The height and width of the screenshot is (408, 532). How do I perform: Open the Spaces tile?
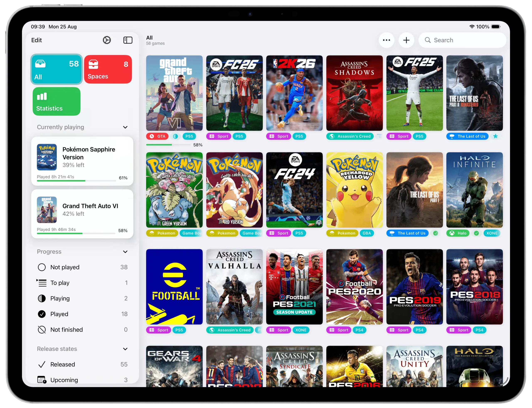[108, 69]
